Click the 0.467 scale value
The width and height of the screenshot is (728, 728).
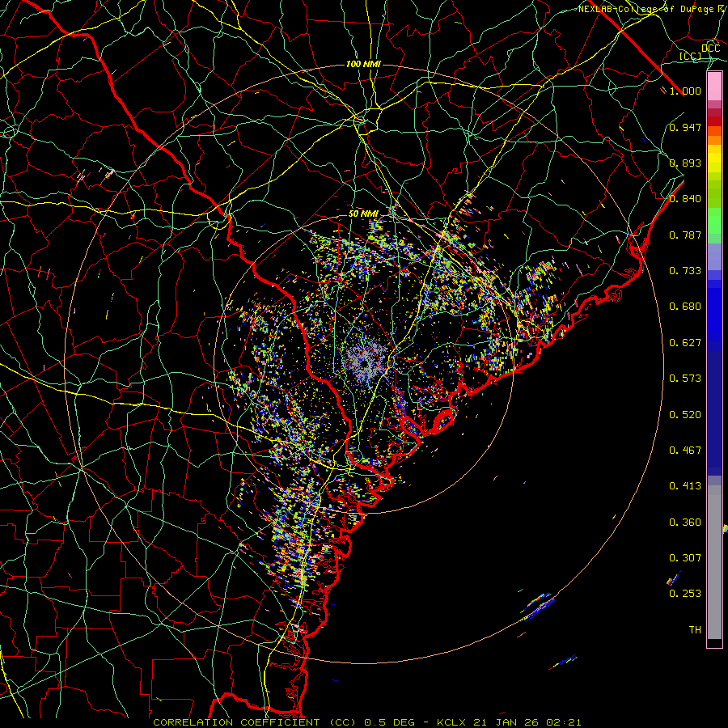pyautogui.click(x=685, y=451)
